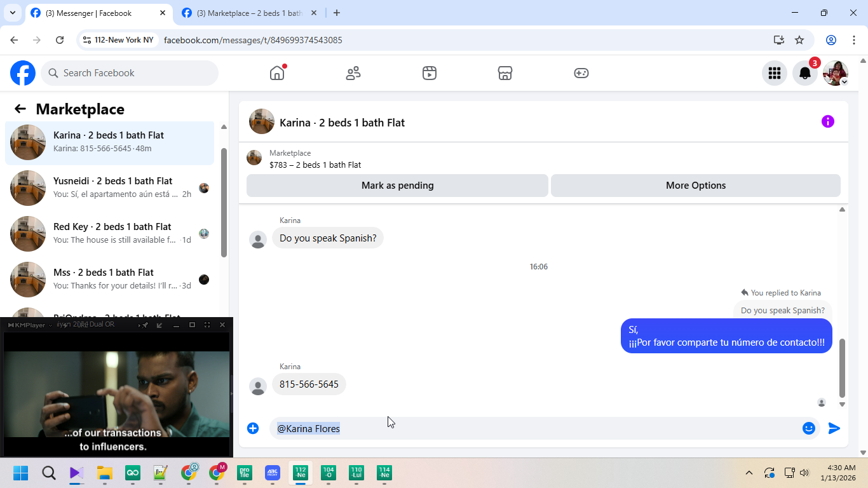Open the account menu from profile picture

coord(836,73)
